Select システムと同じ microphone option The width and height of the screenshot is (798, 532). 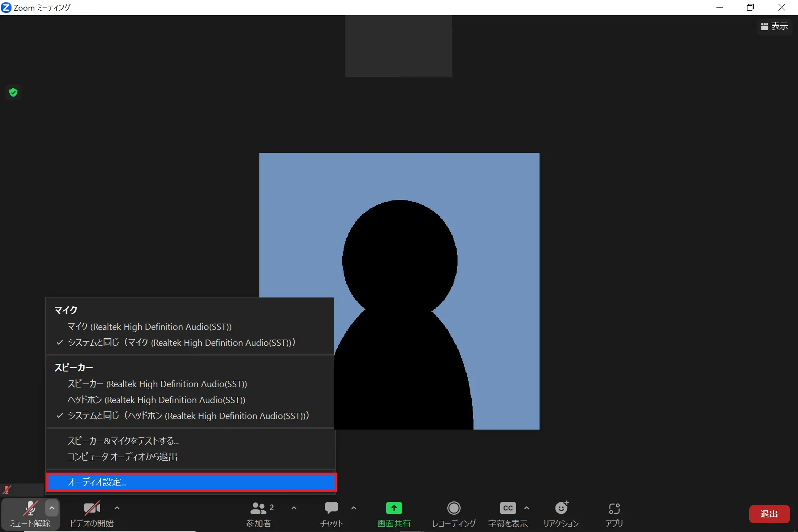click(x=190, y=343)
